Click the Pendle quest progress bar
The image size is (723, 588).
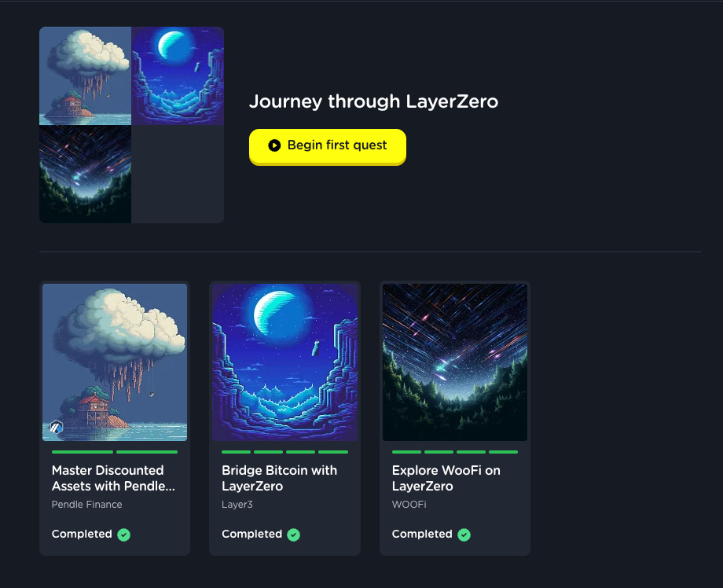tap(115, 452)
